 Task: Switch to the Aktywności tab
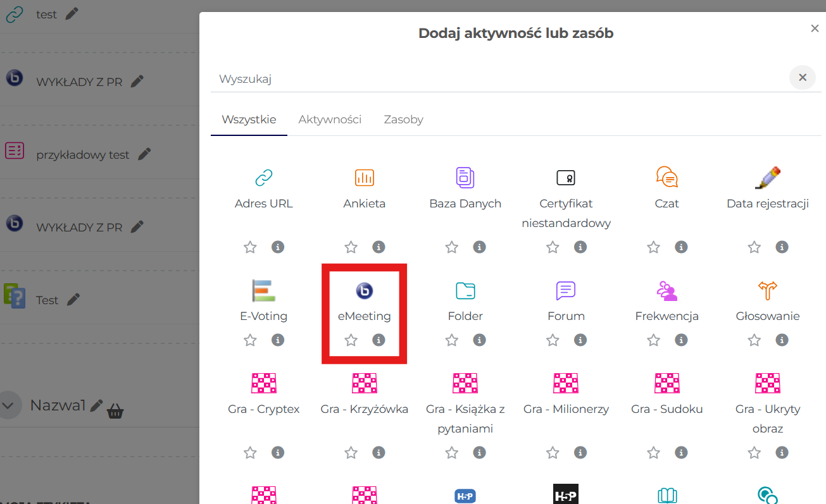330,120
